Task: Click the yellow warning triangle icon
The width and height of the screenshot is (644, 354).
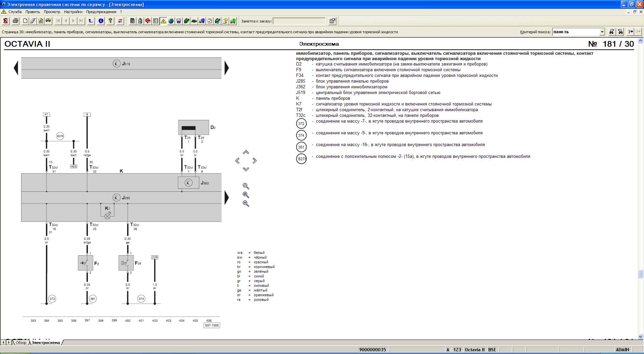Action: pyautogui.click(x=163, y=21)
